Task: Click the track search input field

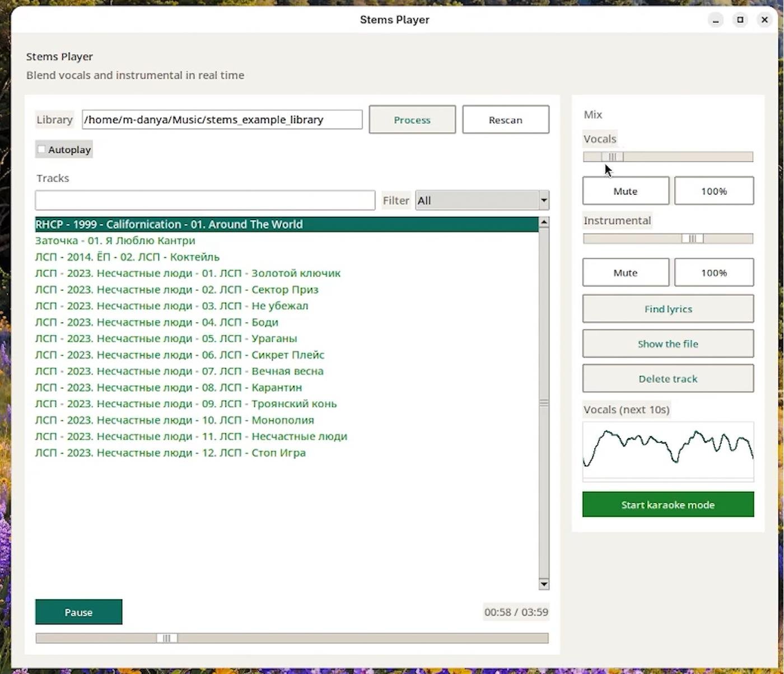Action: (205, 201)
